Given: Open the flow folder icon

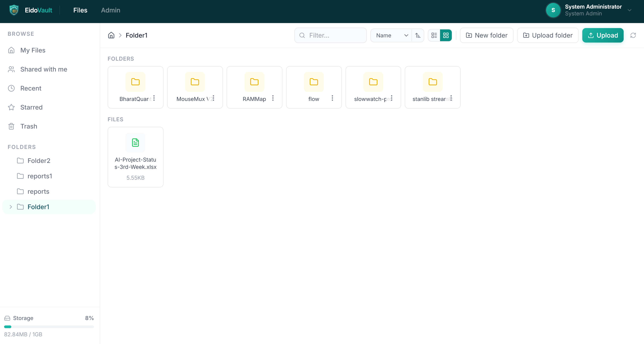Looking at the screenshot, I should click(314, 82).
